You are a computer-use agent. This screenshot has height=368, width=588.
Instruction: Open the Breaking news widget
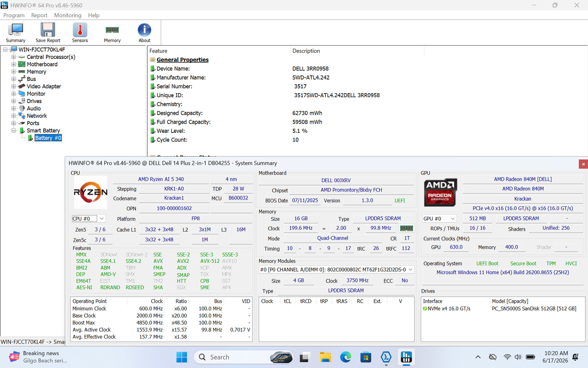(x=39, y=357)
